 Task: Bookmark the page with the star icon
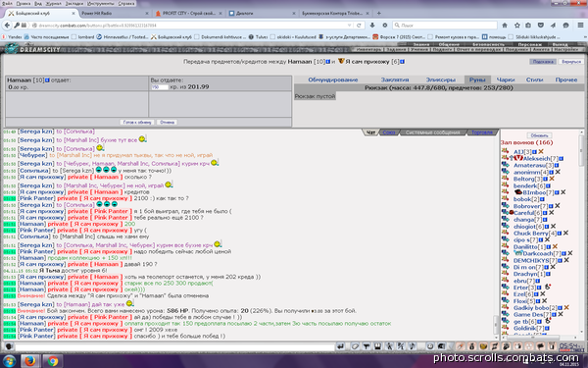click(517, 26)
